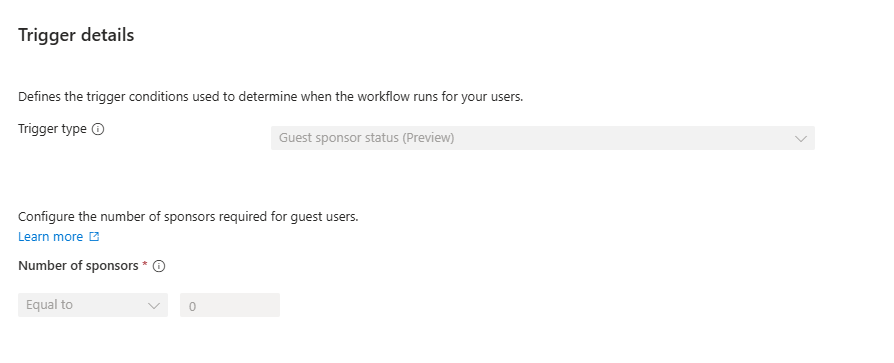894x363 pixels.
Task: Click the Number of sponsors info icon
Action: [x=159, y=266]
